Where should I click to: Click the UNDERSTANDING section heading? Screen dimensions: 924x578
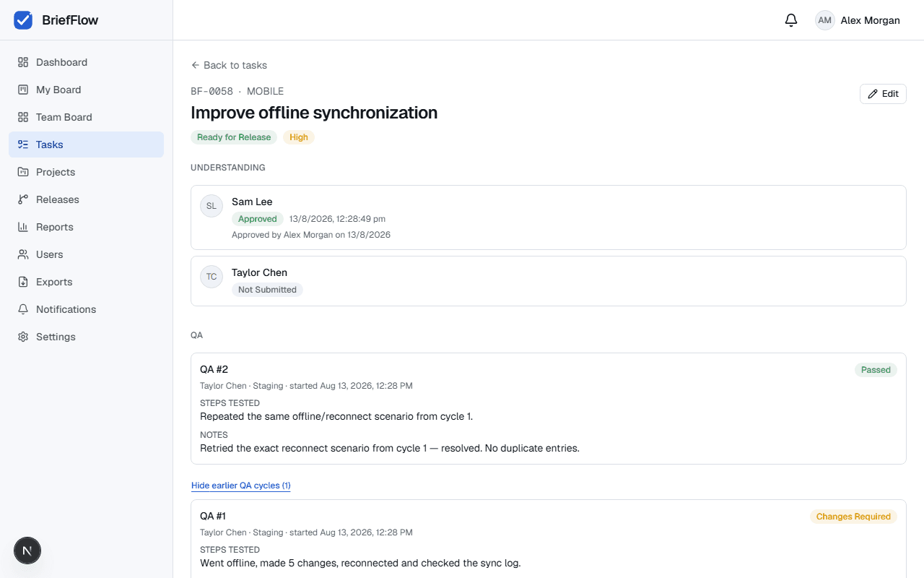(228, 168)
